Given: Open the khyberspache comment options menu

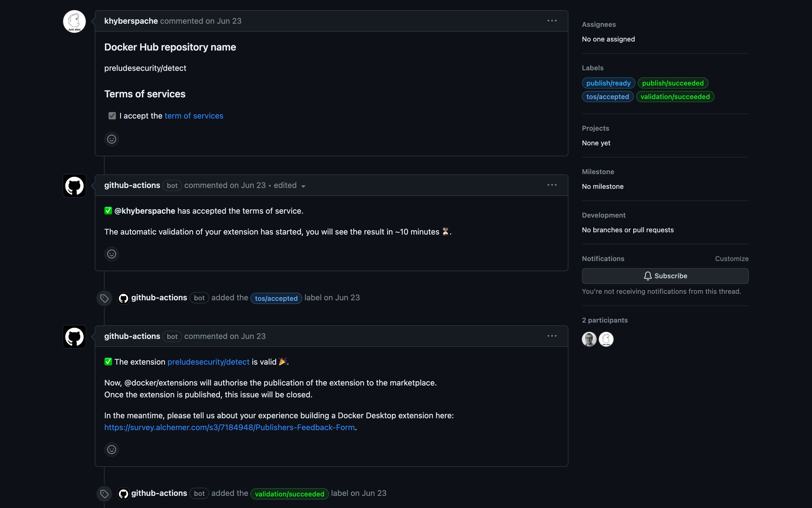Looking at the screenshot, I should 552,21.
